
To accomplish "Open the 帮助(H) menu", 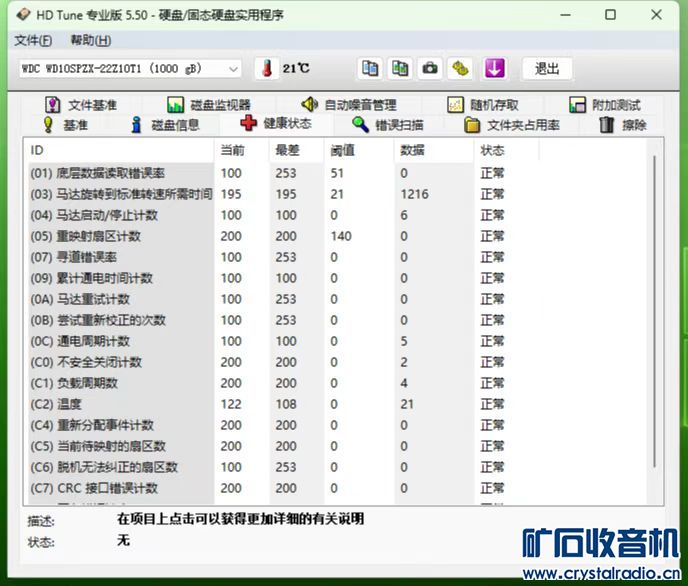I will (x=91, y=40).
